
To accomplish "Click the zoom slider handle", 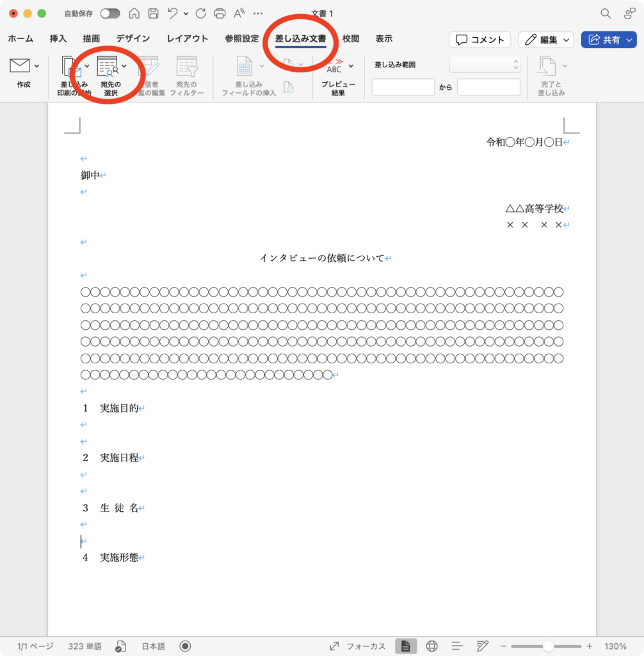I will click(548, 646).
